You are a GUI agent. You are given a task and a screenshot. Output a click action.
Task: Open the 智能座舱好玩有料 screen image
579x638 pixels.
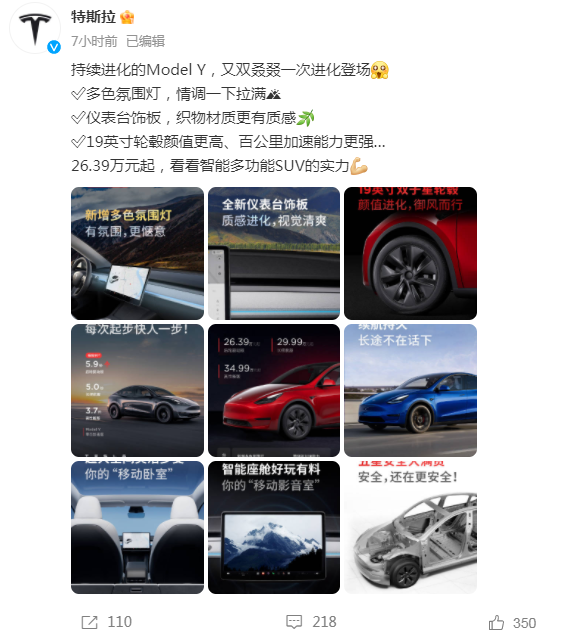pyautogui.click(x=274, y=527)
